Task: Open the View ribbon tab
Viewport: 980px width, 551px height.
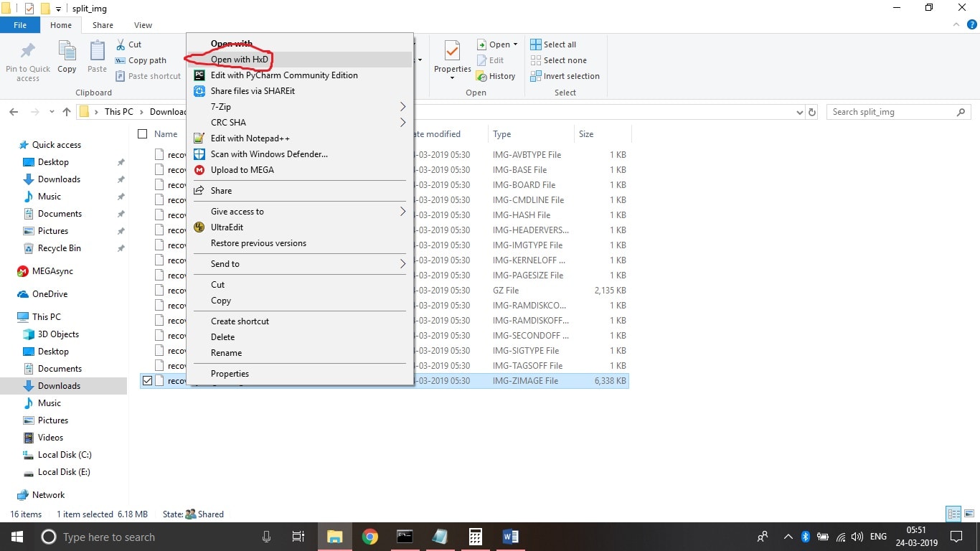Action: tap(143, 25)
